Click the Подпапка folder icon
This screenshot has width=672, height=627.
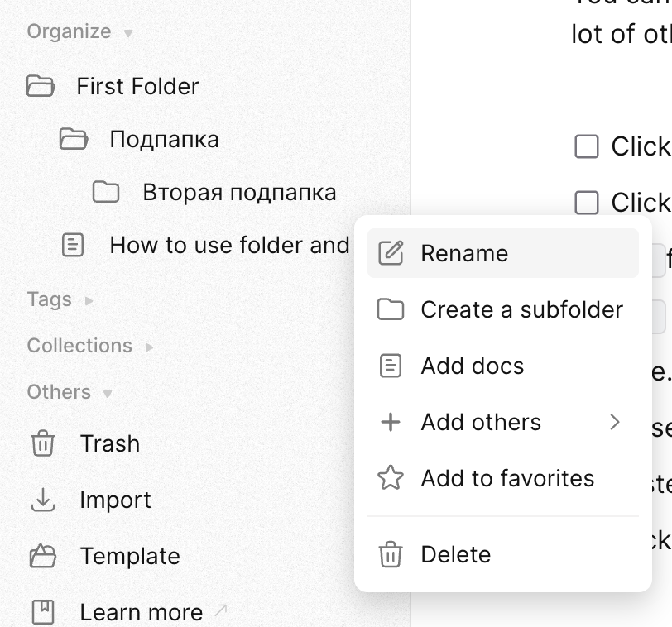pyautogui.click(x=74, y=139)
